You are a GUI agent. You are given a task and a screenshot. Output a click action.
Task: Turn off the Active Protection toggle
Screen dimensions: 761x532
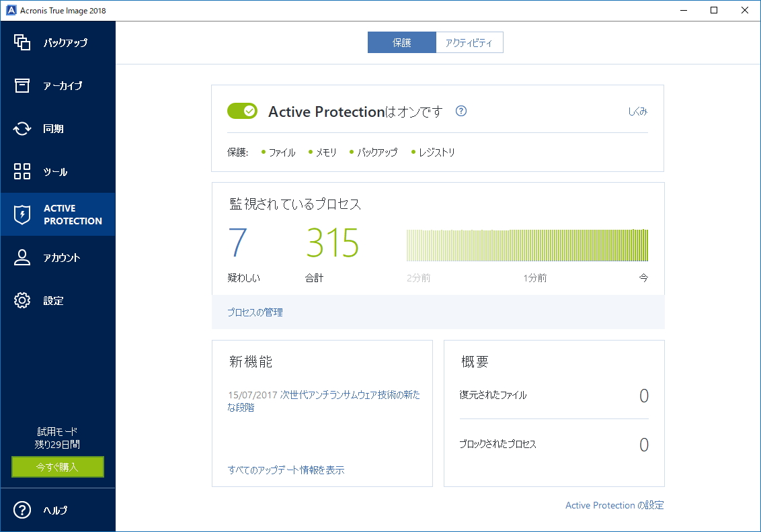(x=242, y=111)
